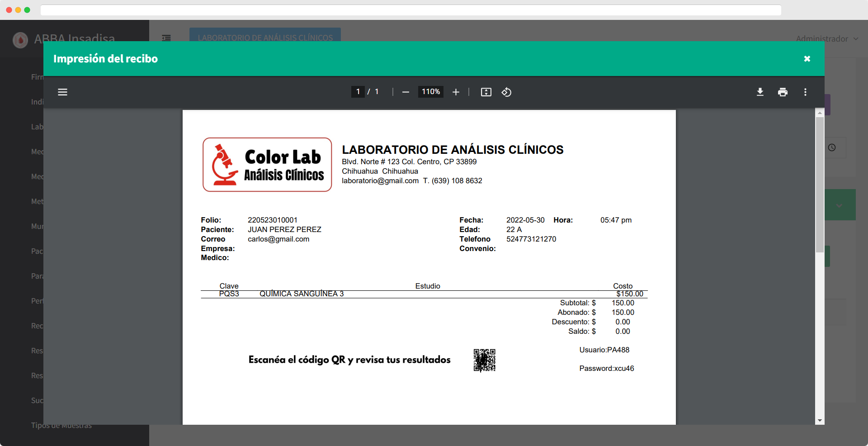This screenshot has height=446, width=868.
Task: Click the page number input field
Action: (x=358, y=92)
